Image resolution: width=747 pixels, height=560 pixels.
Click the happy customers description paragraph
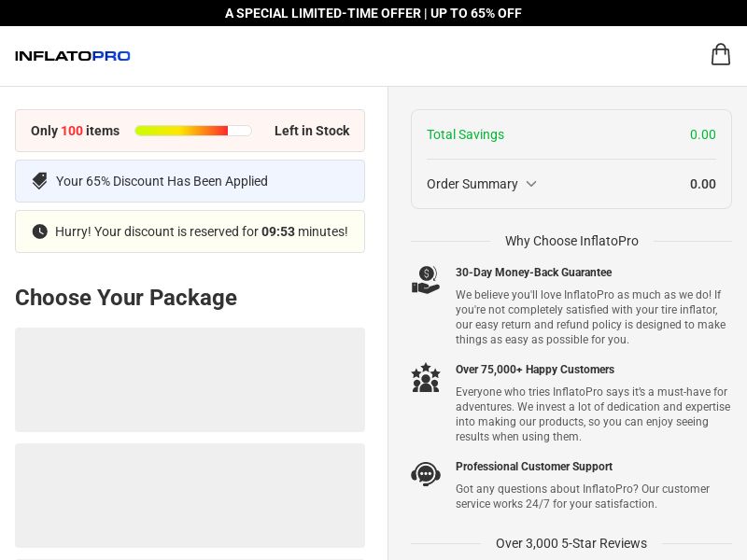pyautogui.click(x=593, y=414)
